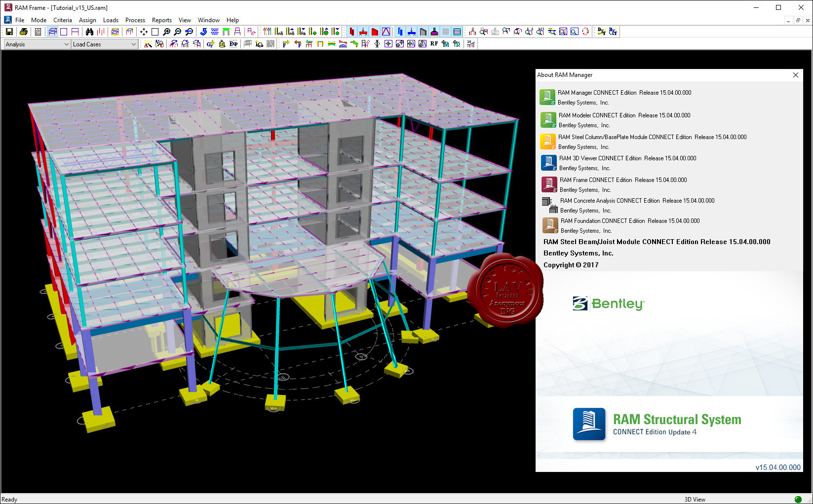Click the RAM 3D Viewer CONNECT Edition entry
Viewport: 813px width, 504px height.
[627, 158]
